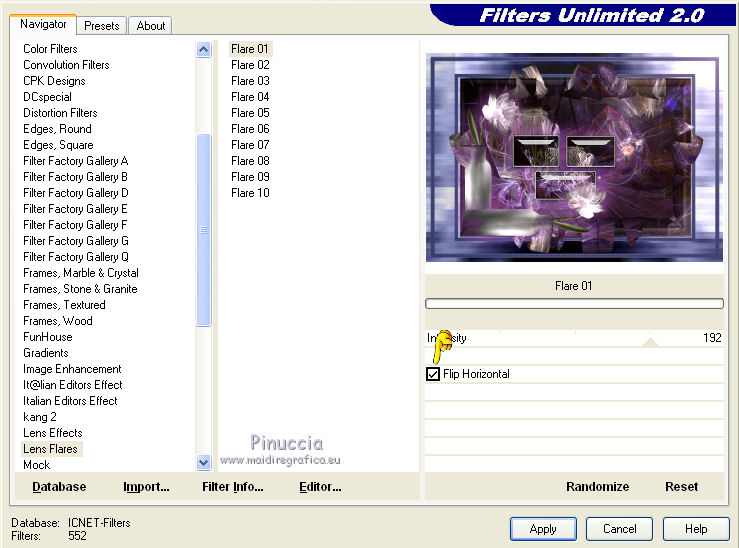Screen dimensions: 739x548
Task: Select the Flare 08 filter
Action: click(250, 161)
